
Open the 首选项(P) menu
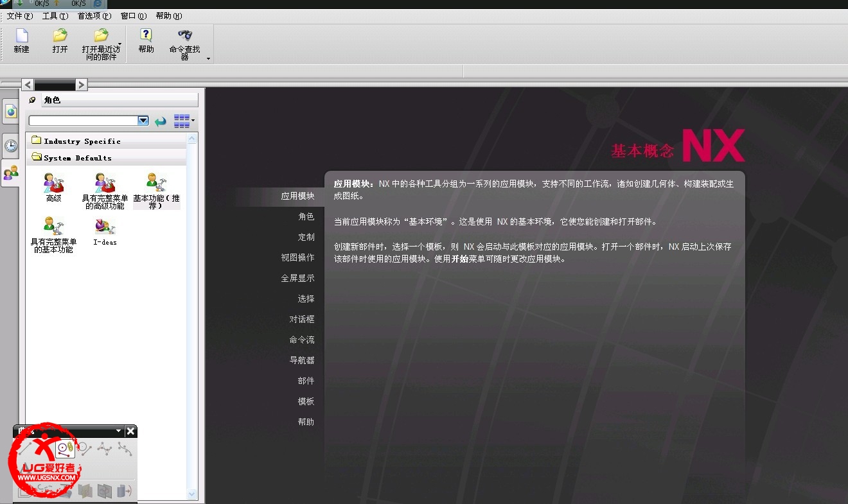[x=94, y=16]
